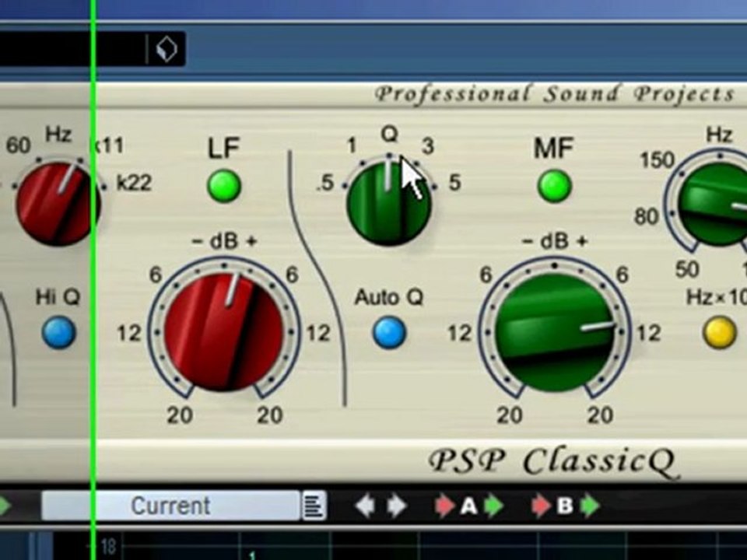747x560 pixels.
Task: Toggle the LF band green LED
Action: (x=224, y=186)
